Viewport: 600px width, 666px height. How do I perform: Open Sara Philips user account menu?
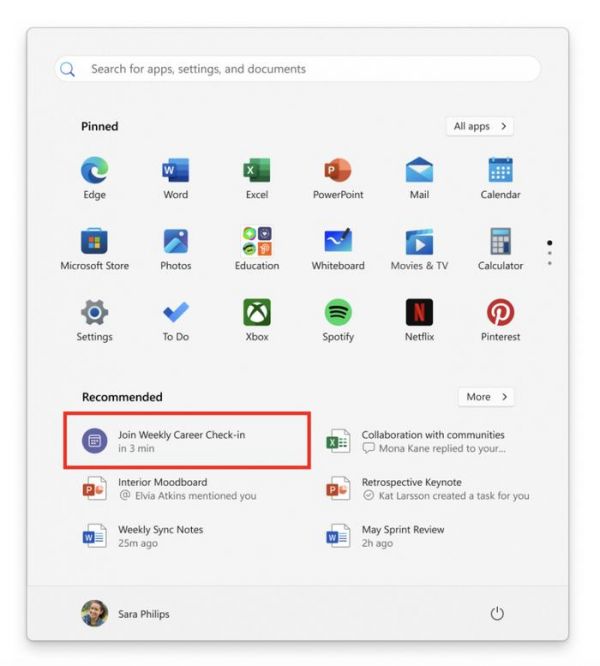119,613
